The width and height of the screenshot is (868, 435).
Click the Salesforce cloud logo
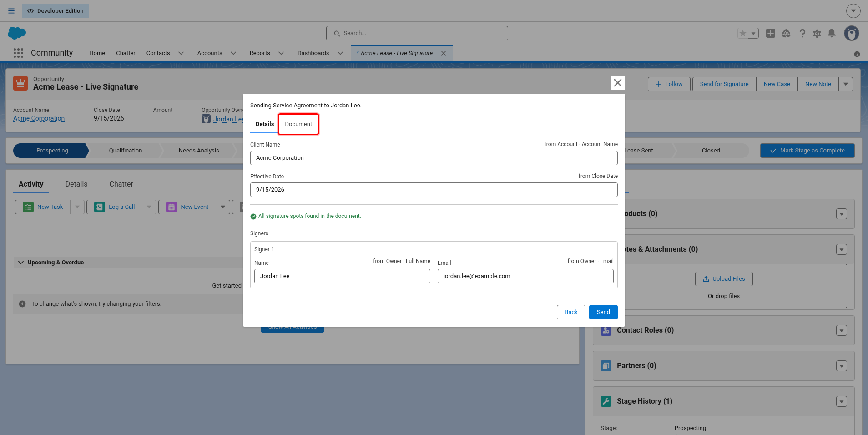click(17, 33)
